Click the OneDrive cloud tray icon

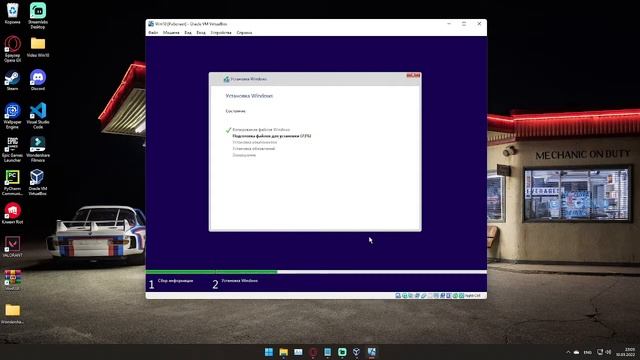577,352
